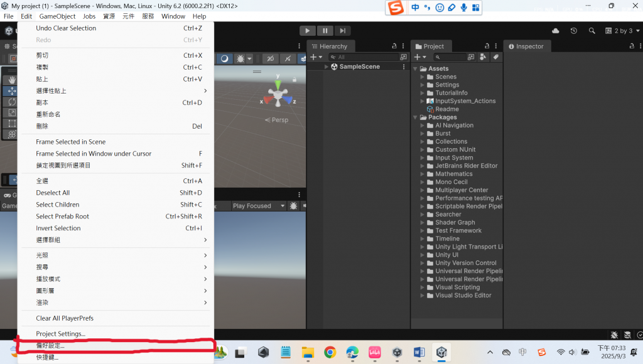This screenshot has height=364, width=643.
Task: Expand the Scenes folder
Action: pos(423,77)
